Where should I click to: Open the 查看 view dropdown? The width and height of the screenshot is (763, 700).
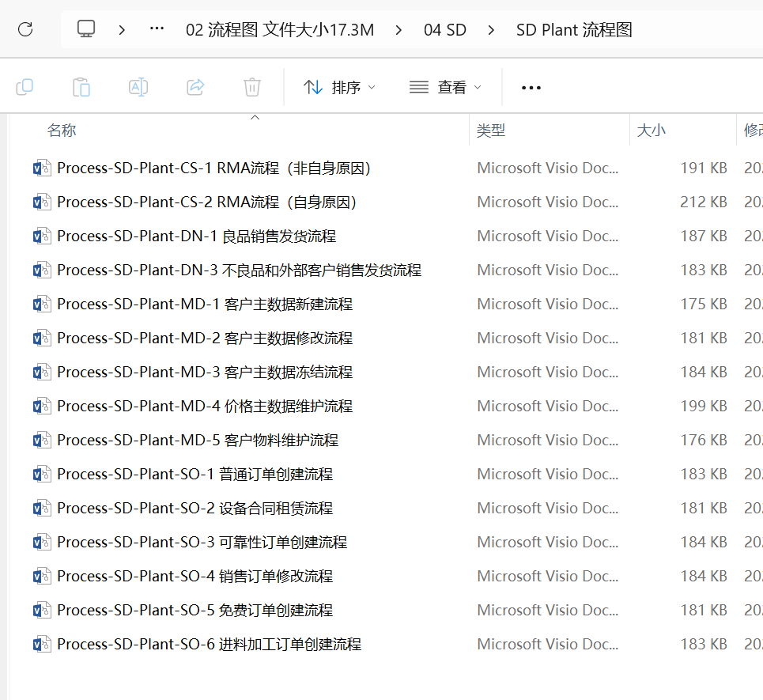(x=445, y=87)
